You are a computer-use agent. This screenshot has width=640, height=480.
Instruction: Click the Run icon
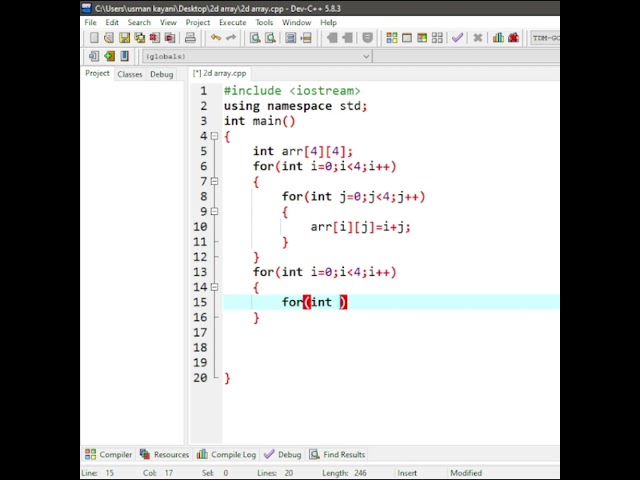coord(407,38)
